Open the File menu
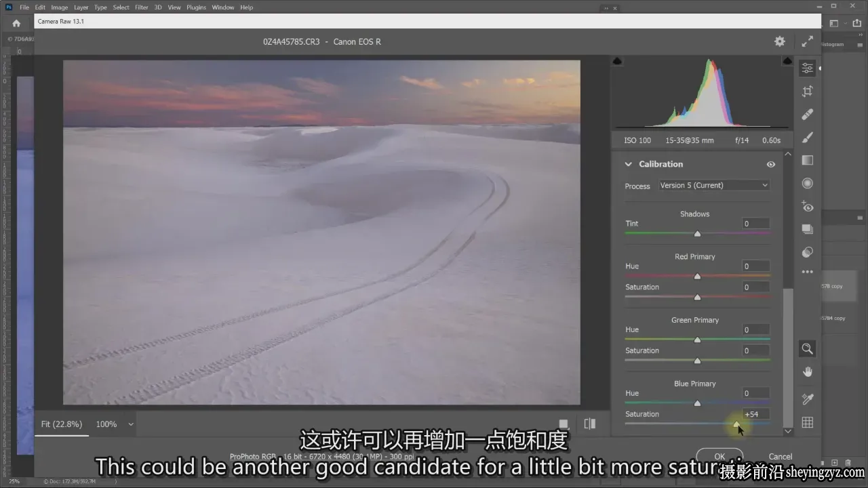 24,7
